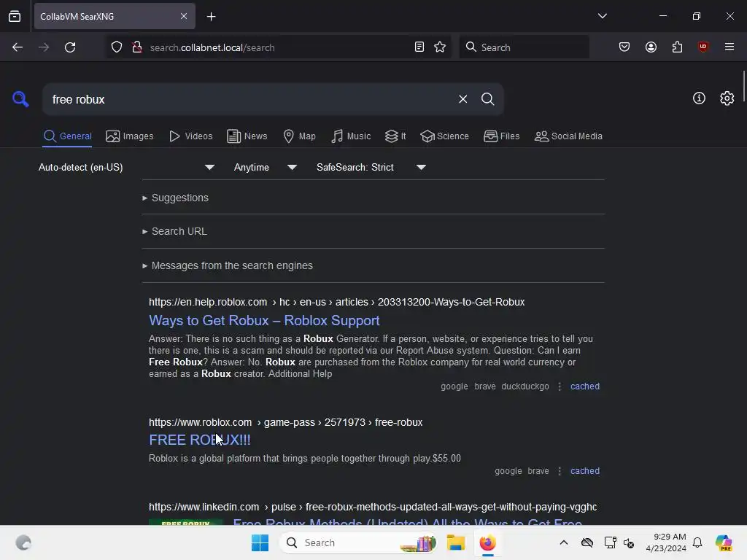Viewport: 747px width, 560px height.
Task: Open cached link for Roblox Support result
Action: pyautogui.click(x=585, y=386)
